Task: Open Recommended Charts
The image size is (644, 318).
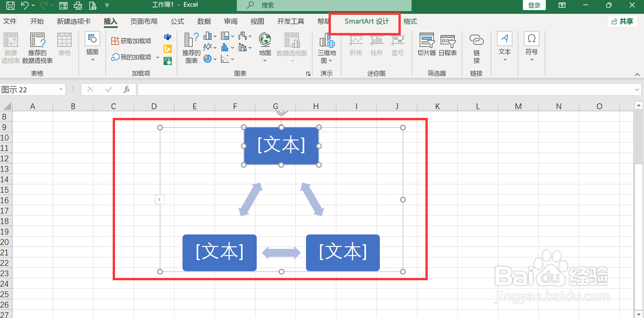Action: coord(191,47)
